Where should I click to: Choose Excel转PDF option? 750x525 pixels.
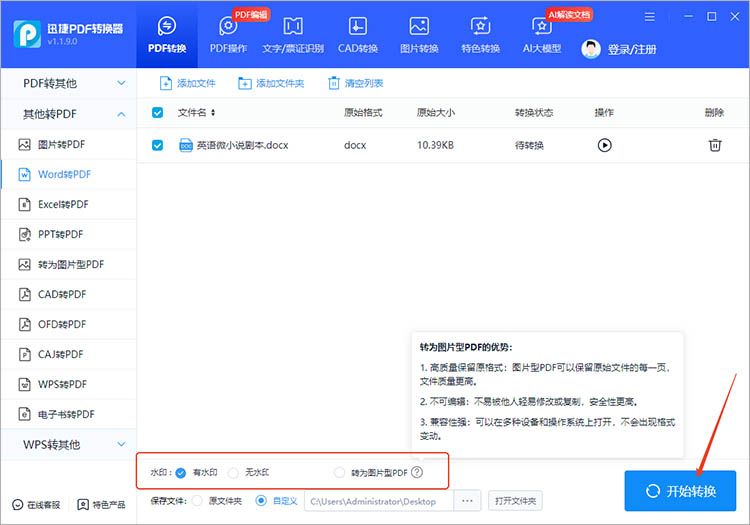69,205
